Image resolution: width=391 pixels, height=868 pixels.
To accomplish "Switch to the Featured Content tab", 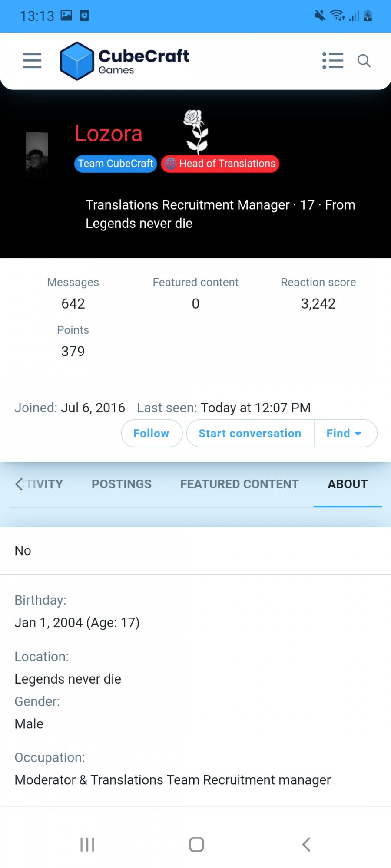I will [x=239, y=484].
